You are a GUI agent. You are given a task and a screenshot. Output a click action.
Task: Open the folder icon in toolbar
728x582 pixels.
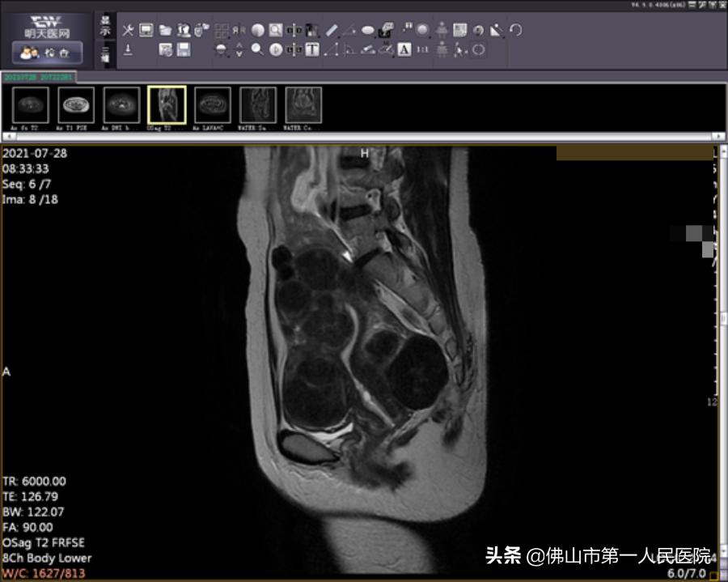[x=165, y=31]
